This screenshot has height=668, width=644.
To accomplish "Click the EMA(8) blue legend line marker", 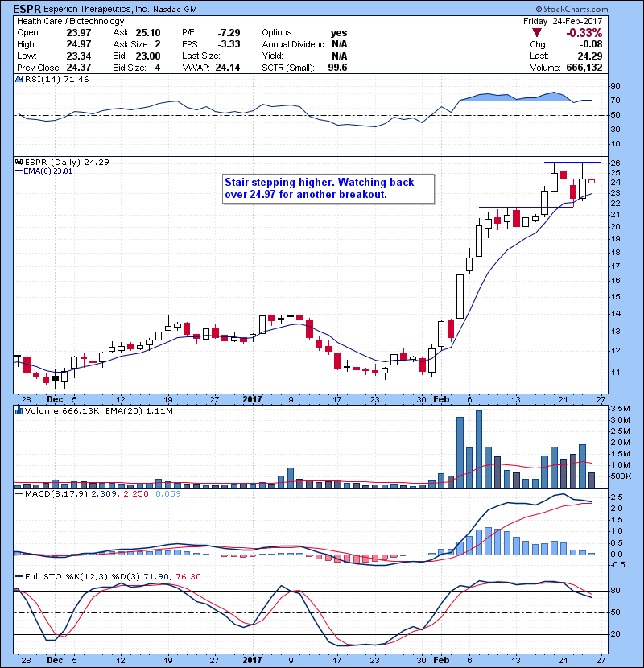I will (19, 171).
